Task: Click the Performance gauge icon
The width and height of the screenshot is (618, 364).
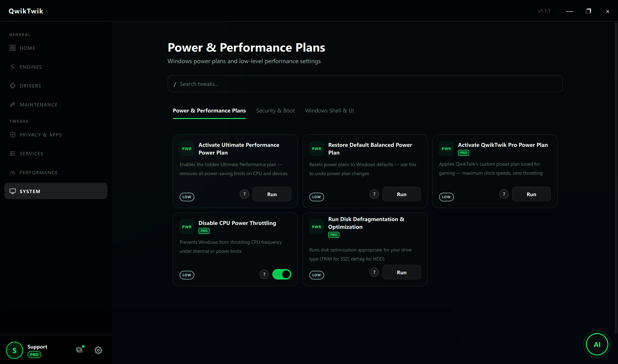Action: (x=12, y=173)
